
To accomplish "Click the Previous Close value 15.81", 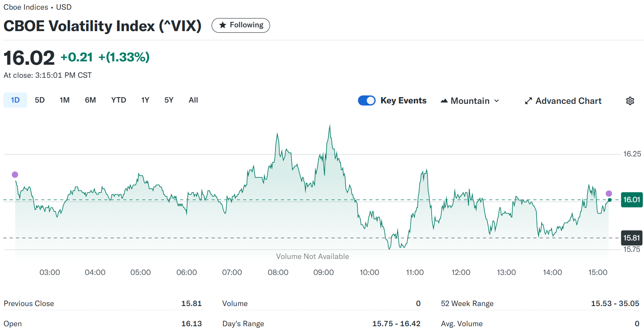I will click(x=191, y=304).
